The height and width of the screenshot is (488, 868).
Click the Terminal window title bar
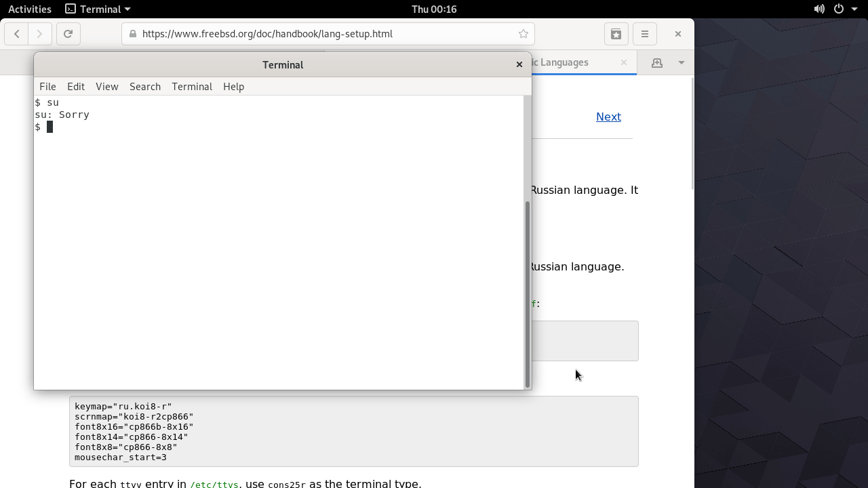click(x=283, y=64)
